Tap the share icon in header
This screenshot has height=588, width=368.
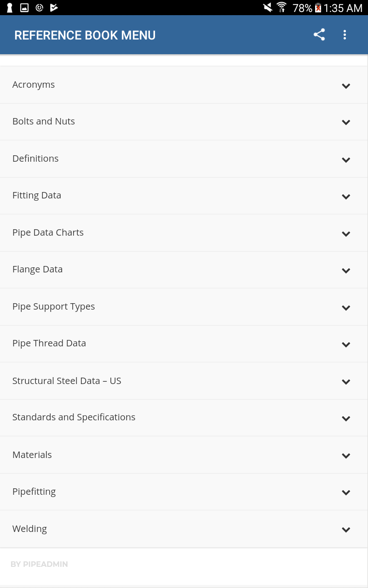319,35
